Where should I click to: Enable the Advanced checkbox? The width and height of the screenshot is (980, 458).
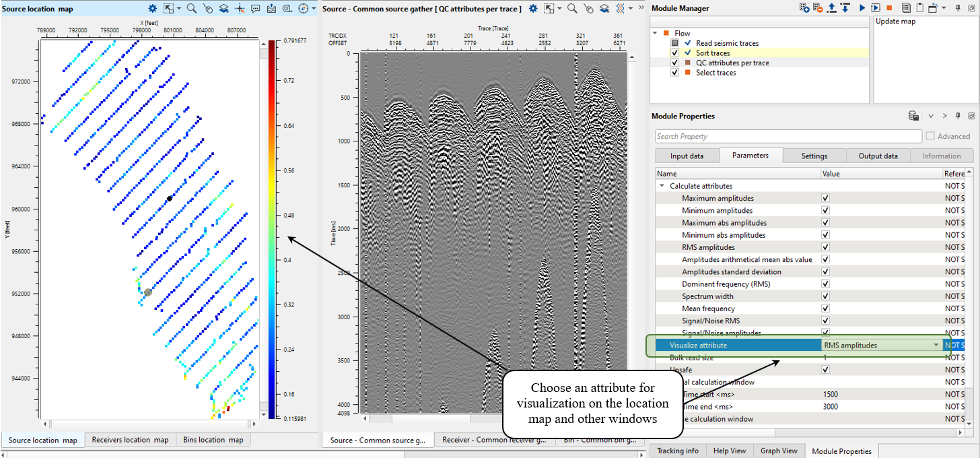point(930,136)
